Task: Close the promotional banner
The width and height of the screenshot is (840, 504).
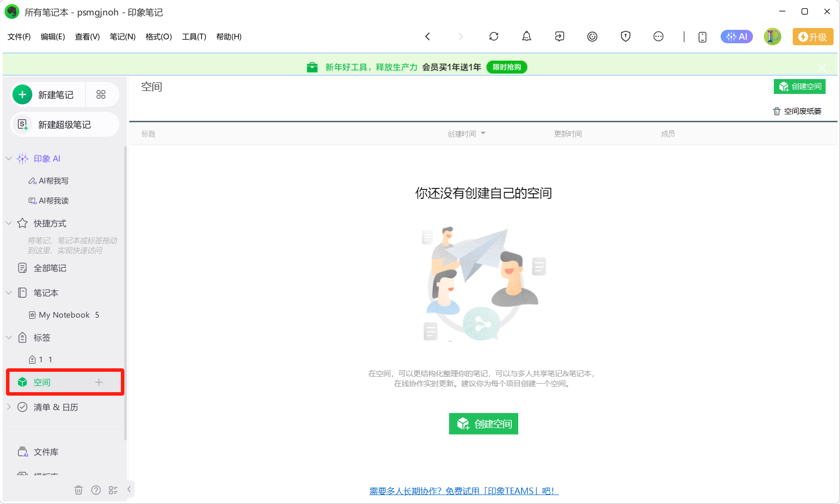Action: click(x=822, y=67)
